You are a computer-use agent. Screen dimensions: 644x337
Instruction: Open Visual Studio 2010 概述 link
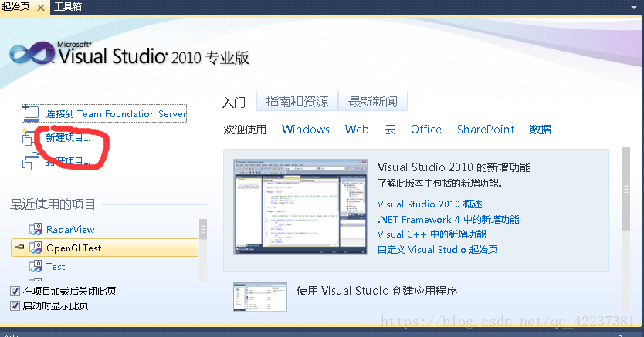[x=429, y=204]
